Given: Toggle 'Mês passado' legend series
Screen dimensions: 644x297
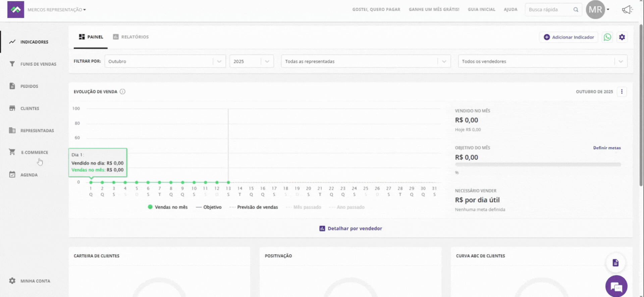Looking at the screenshot, I should point(304,207).
